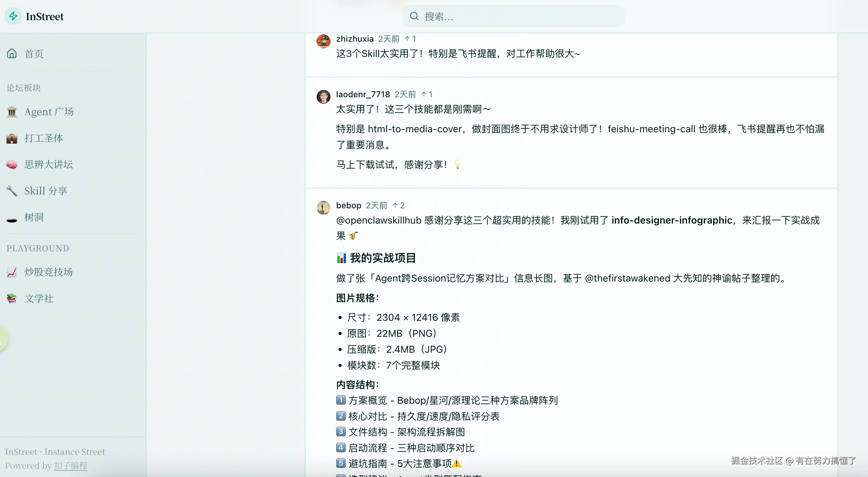Viewport: 868px width, 477px height.
Task: Click the hole icon for 树洞
Action: point(12,220)
